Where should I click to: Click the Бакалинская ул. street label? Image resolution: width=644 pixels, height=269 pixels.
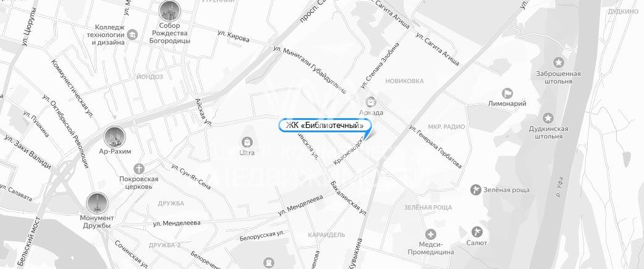349,199
